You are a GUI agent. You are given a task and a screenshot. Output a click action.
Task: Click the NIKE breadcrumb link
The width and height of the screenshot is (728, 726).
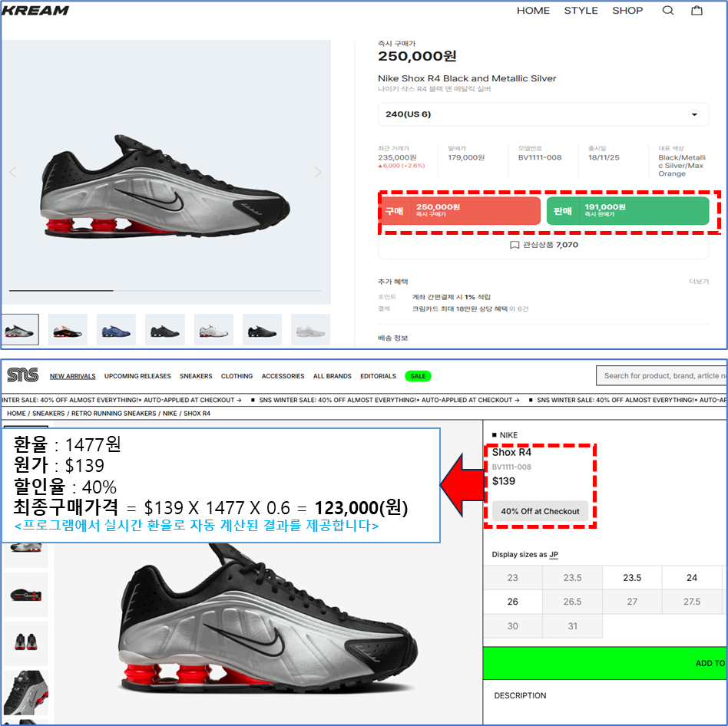coord(170,414)
